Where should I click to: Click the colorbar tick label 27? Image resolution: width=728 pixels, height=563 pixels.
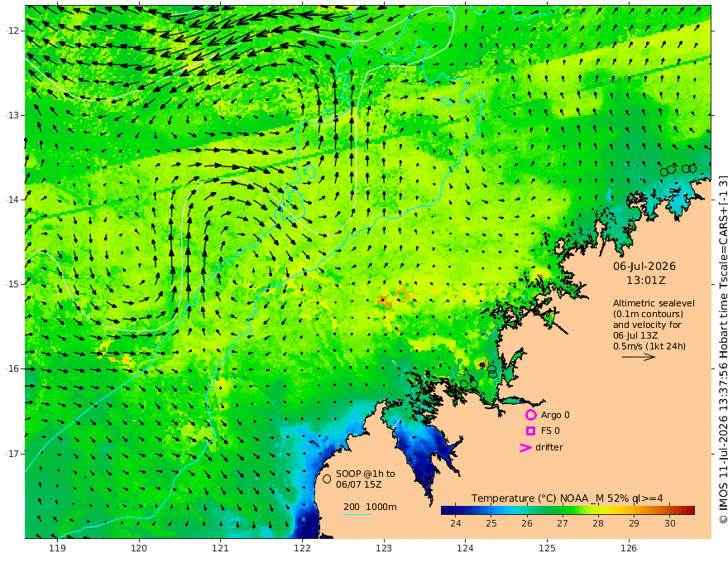point(563,523)
